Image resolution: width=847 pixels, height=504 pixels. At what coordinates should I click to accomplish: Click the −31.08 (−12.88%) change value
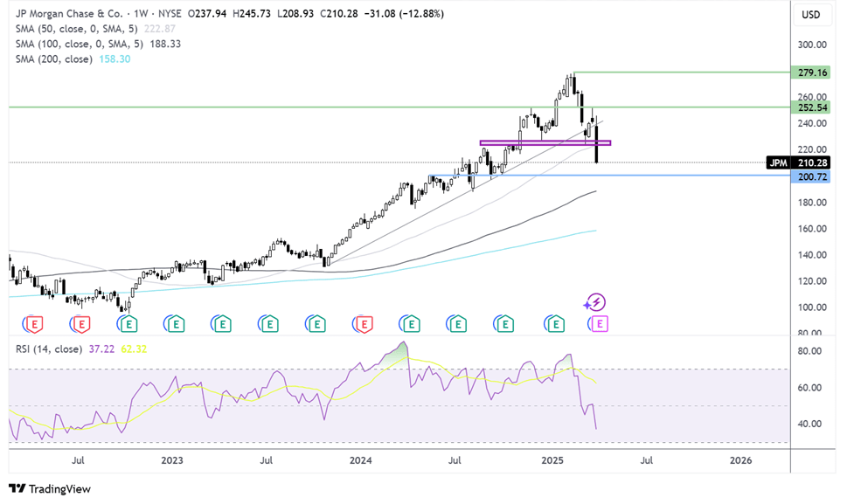(x=403, y=13)
